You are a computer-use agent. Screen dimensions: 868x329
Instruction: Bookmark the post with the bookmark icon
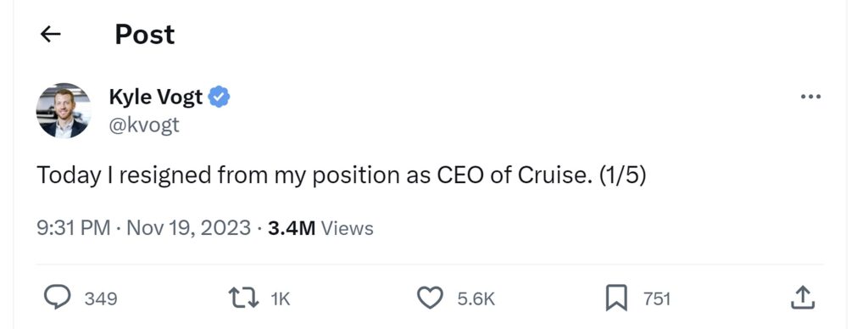tap(616, 298)
